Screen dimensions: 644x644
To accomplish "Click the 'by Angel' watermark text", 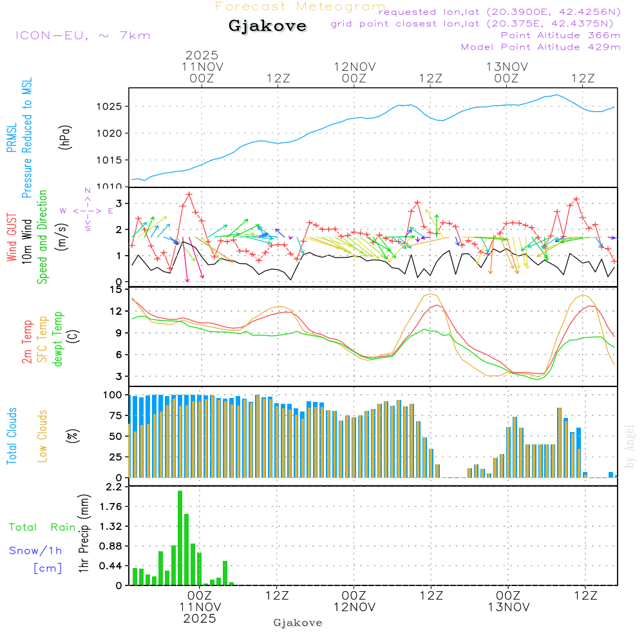I will click(630, 446).
